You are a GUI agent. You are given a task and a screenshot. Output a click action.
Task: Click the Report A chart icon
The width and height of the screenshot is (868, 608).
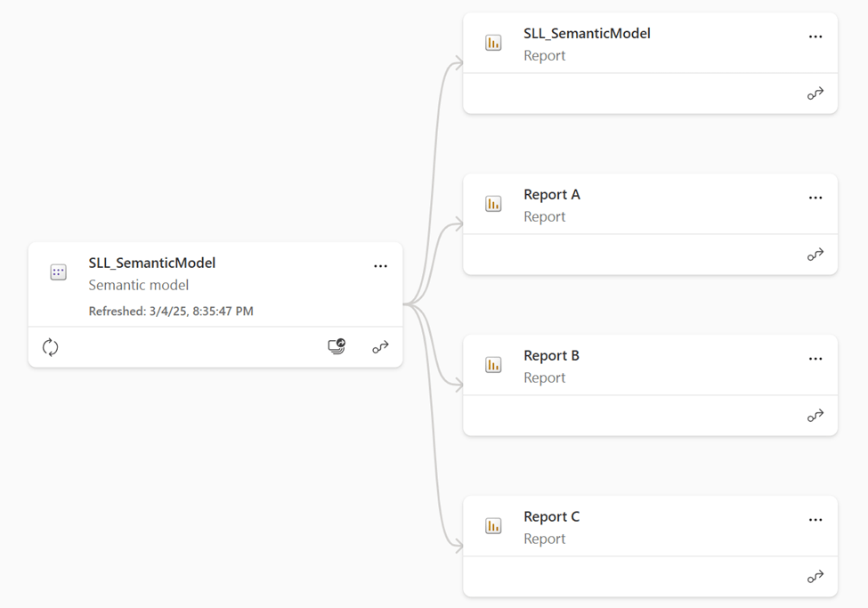[493, 204]
